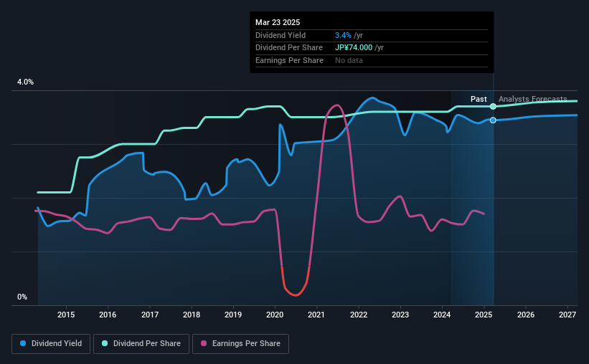Click the 'Mar 23 2025' tooltip date

pyautogui.click(x=278, y=22)
